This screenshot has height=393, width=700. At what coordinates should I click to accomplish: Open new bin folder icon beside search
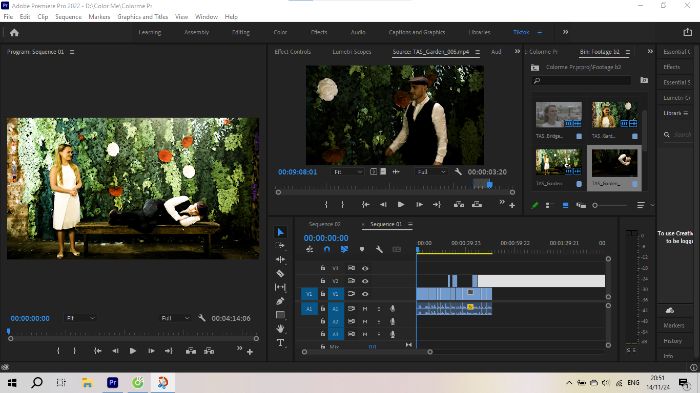[x=644, y=80]
